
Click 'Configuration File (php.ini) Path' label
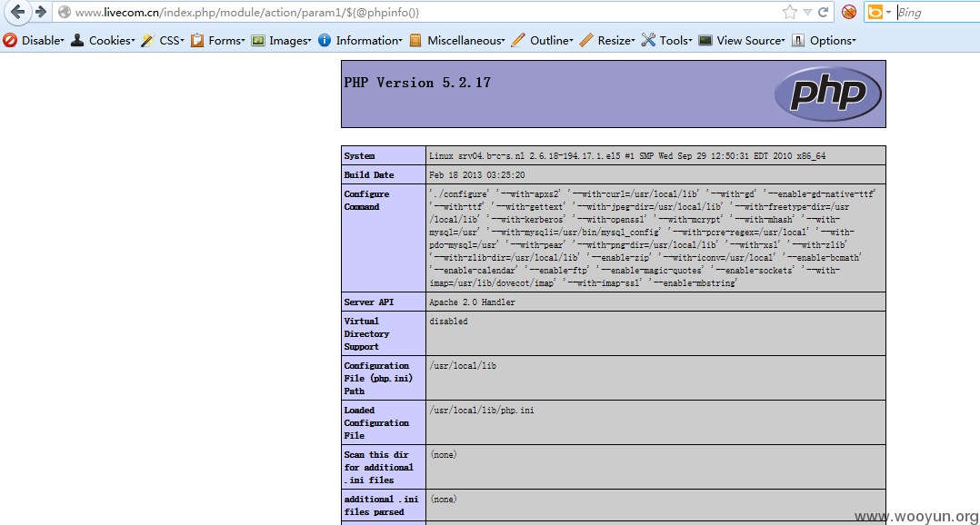pyautogui.click(x=378, y=378)
